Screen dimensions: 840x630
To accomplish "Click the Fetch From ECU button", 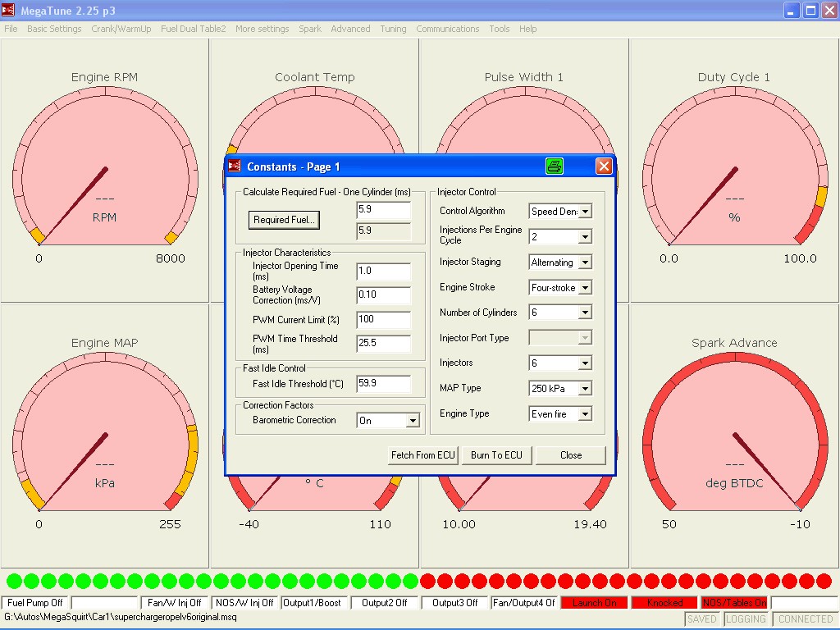I will (x=422, y=455).
